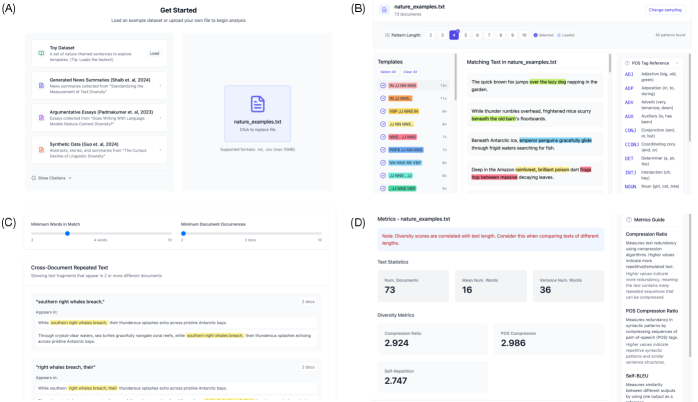Click highlighted "emperor penguins gracefully glide" text
The image size is (698, 402).
[x=555, y=140]
